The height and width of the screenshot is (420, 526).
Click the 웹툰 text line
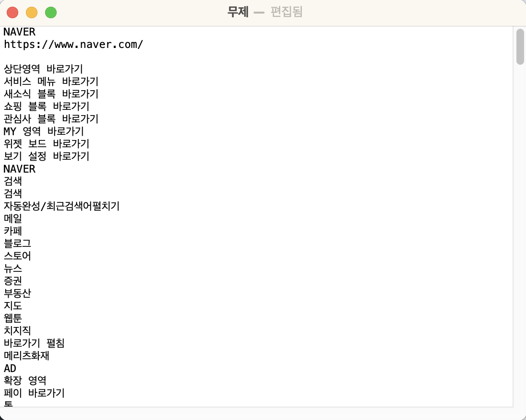13,318
